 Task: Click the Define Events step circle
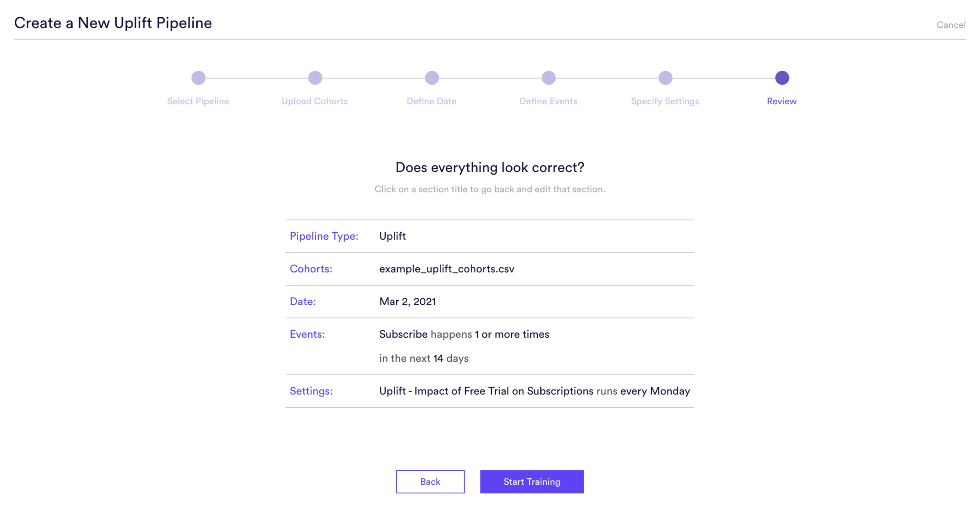click(548, 78)
